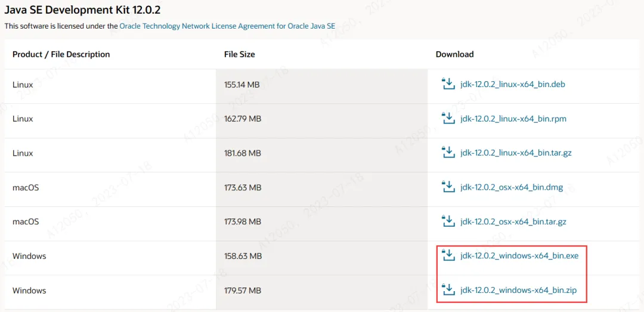
Task: Click the Download column header
Action: [454, 54]
